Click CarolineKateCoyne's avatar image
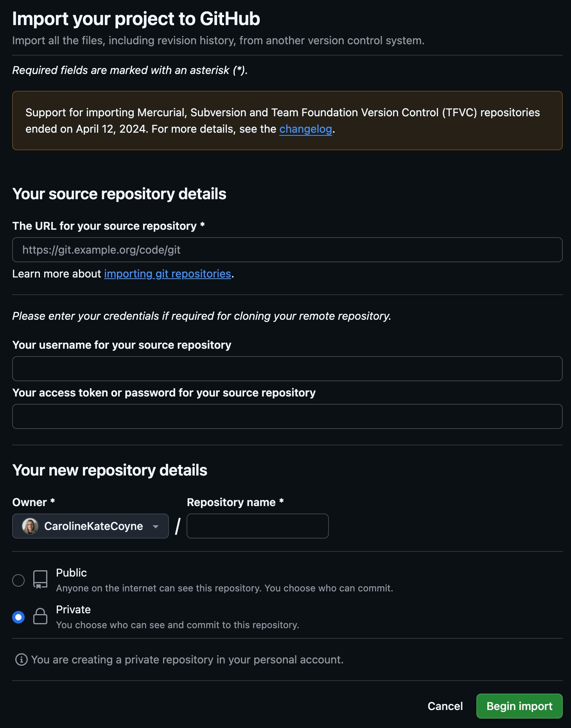571x728 pixels. (30, 526)
